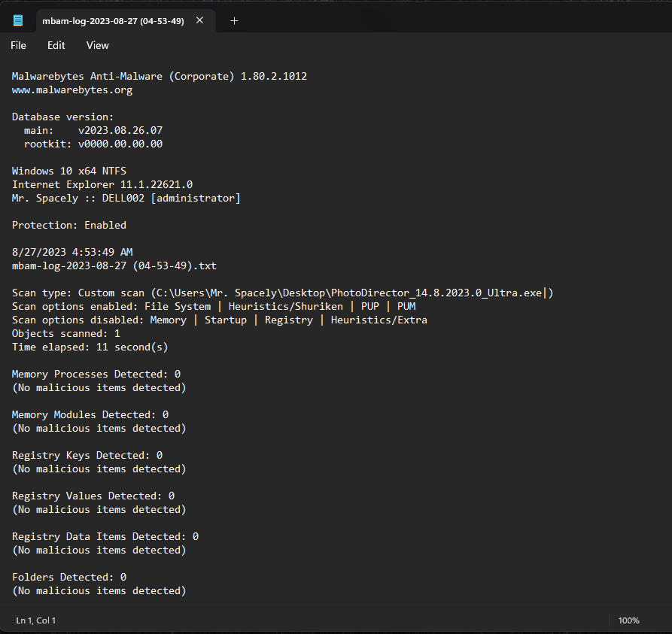Open the File menu
This screenshot has height=634, width=672.
(x=18, y=45)
